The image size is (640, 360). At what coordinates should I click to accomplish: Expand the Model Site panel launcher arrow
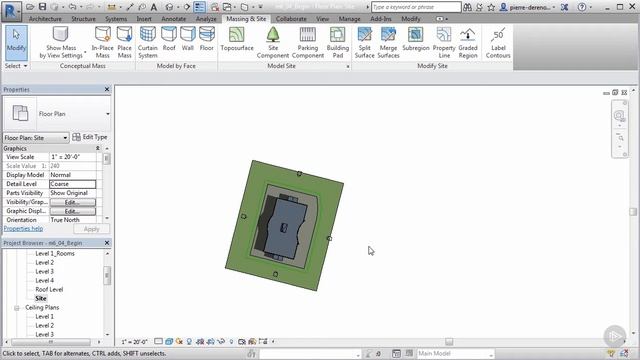click(x=348, y=67)
